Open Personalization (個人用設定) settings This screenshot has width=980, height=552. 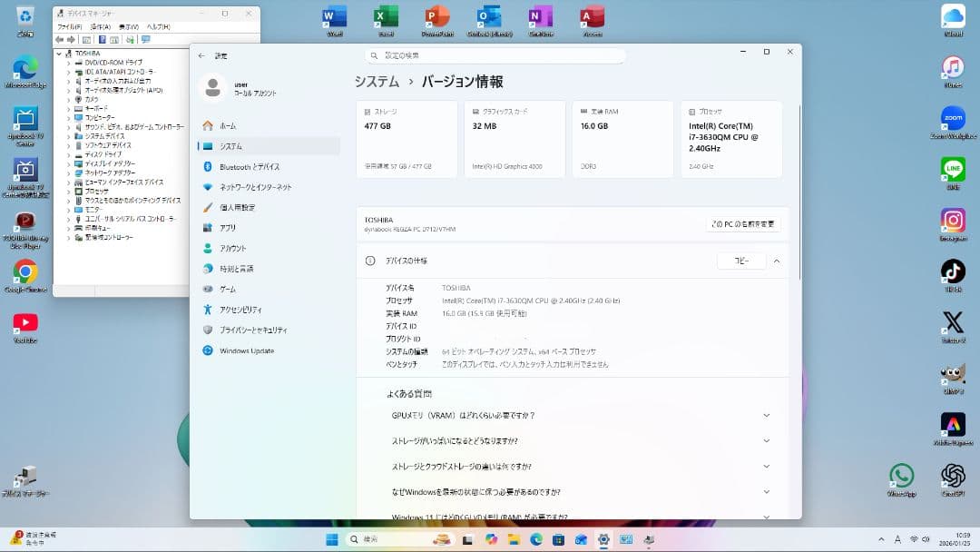(269, 208)
